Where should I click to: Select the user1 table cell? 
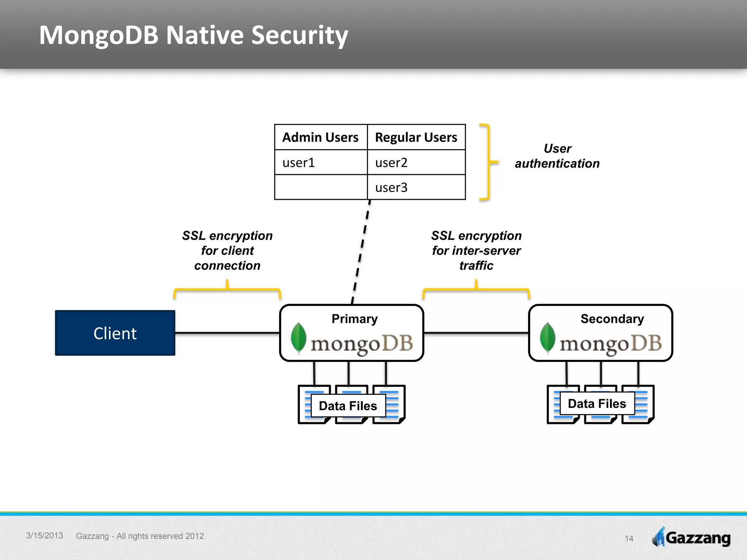tap(321, 162)
